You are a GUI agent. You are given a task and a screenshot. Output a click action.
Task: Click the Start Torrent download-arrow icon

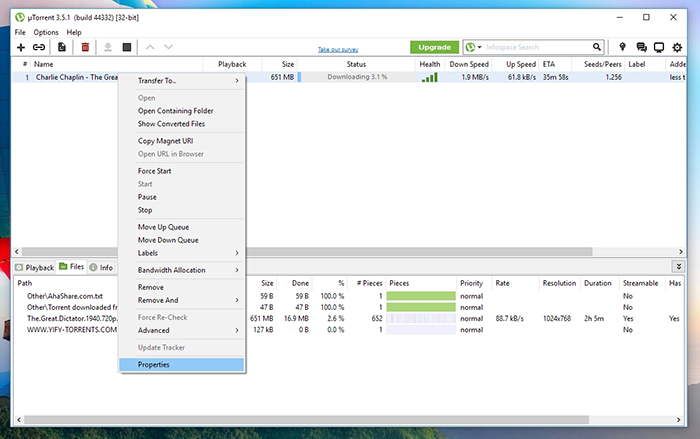coord(108,47)
